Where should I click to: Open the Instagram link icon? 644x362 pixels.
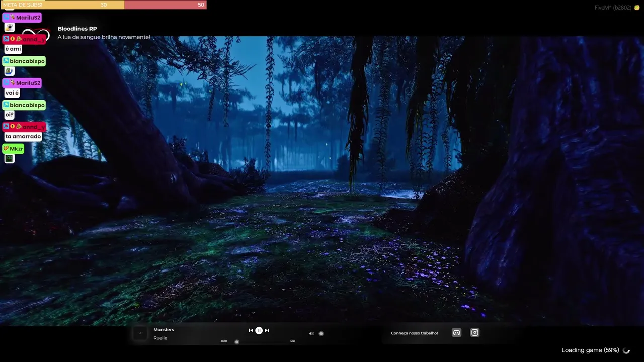click(x=475, y=332)
